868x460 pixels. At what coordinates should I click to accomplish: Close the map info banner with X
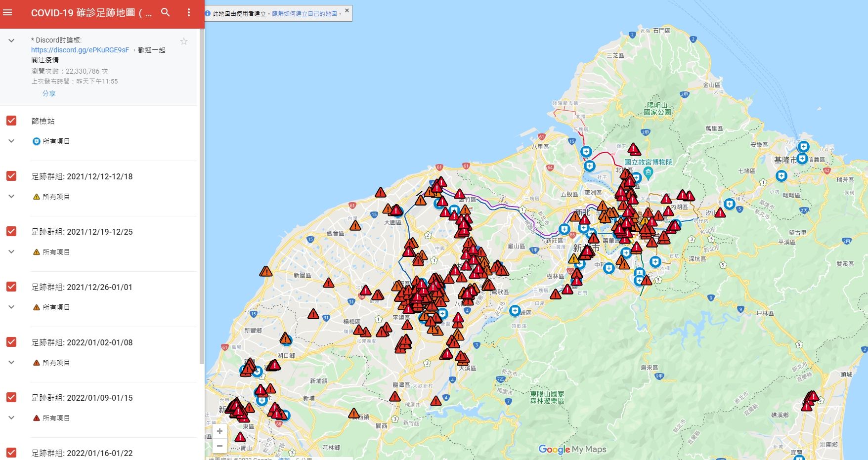point(347,10)
